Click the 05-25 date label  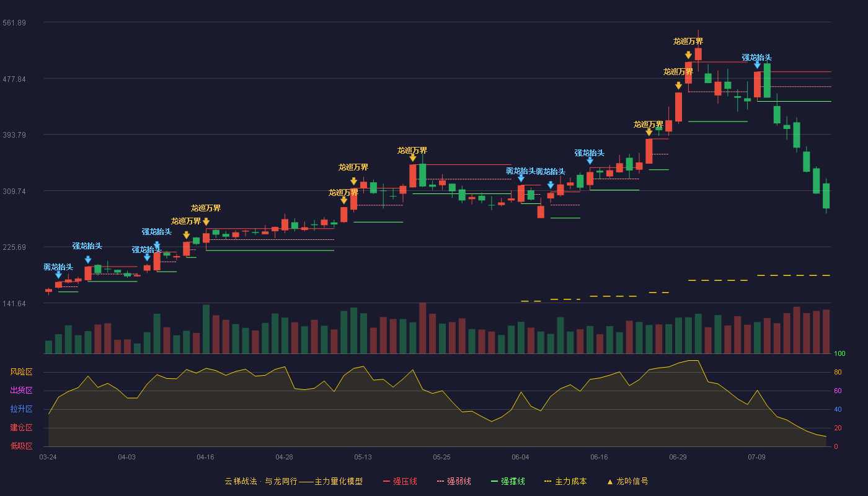coord(441,457)
